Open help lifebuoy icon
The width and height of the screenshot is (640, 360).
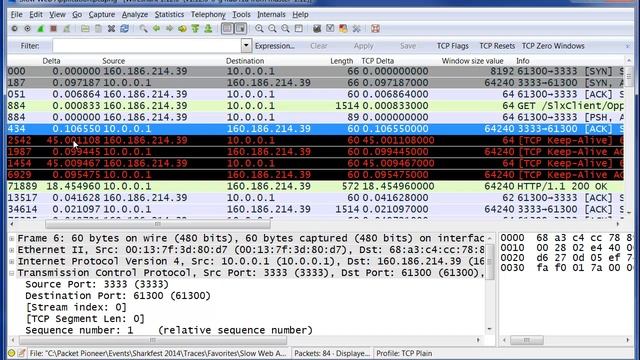[375, 29]
